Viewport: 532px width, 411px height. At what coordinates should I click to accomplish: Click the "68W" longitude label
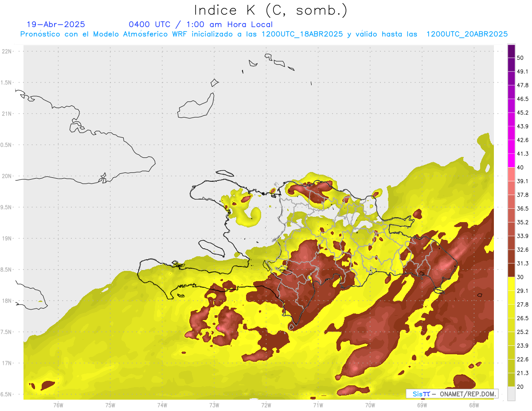click(474, 405)
